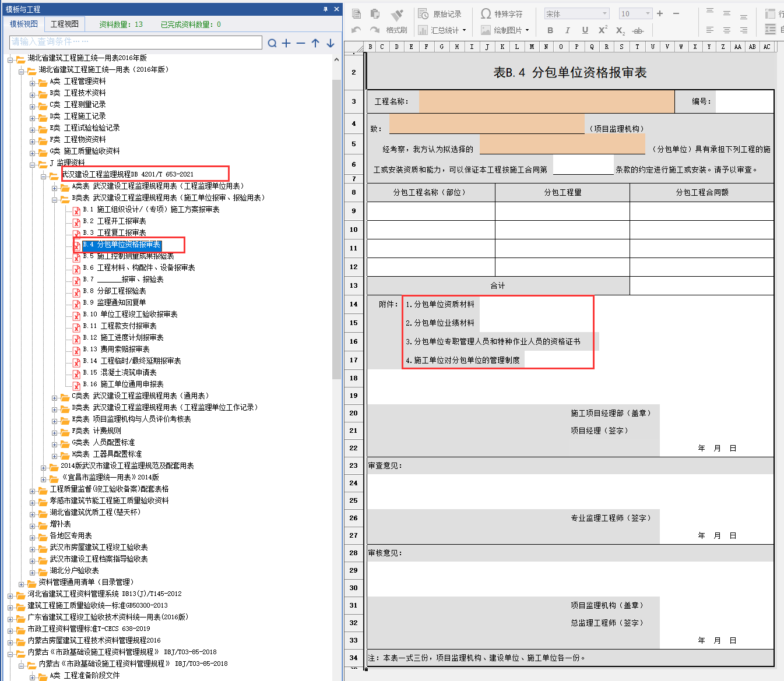The width and height of the screenshot is (784, 681).
Task: Collapse B类表 武汉建设工程监理规程用表 node
Action: click(55, 199)
